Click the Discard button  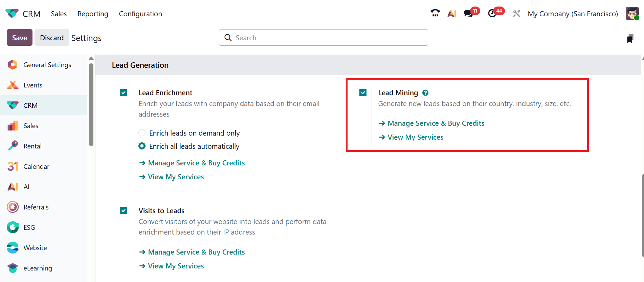[52, 38]
